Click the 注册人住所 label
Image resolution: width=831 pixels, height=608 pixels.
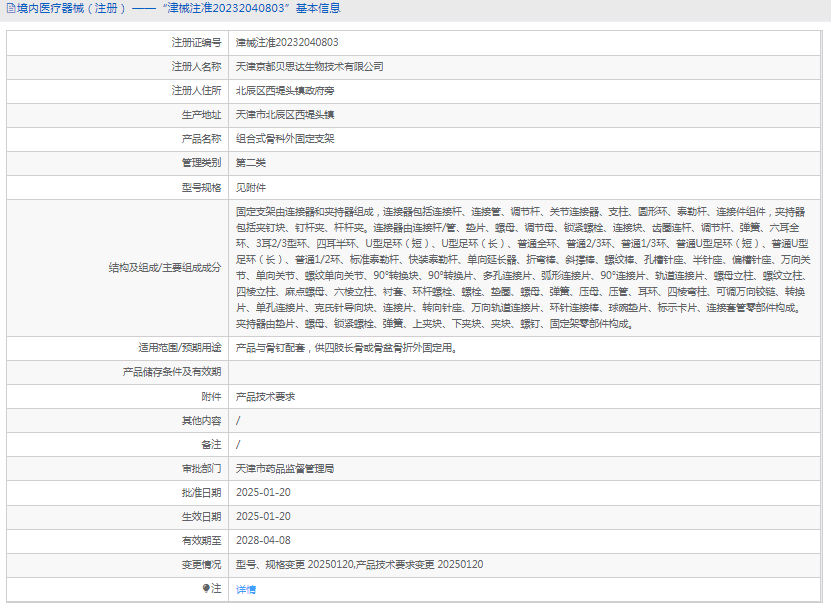(x=196, y=91)
